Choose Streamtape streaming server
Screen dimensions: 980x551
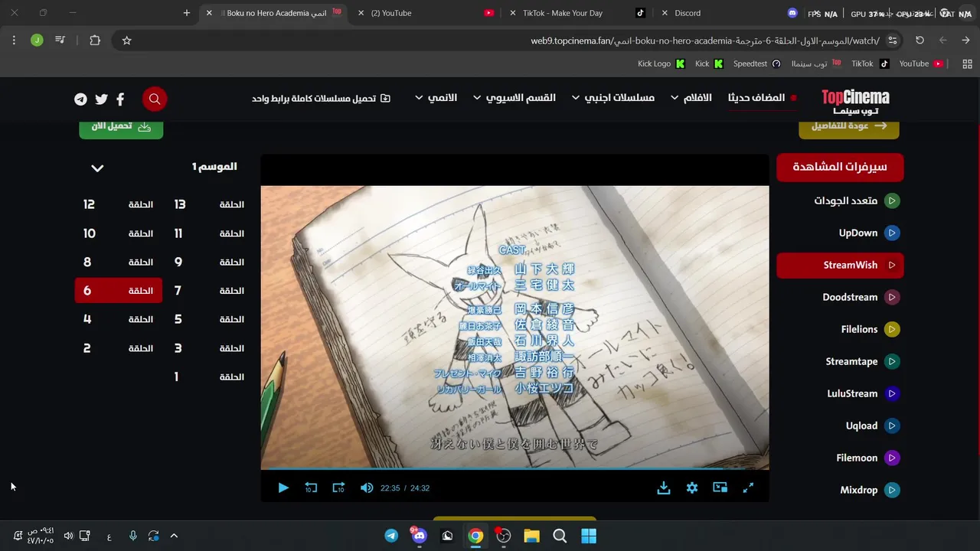(x=840, y=361)
